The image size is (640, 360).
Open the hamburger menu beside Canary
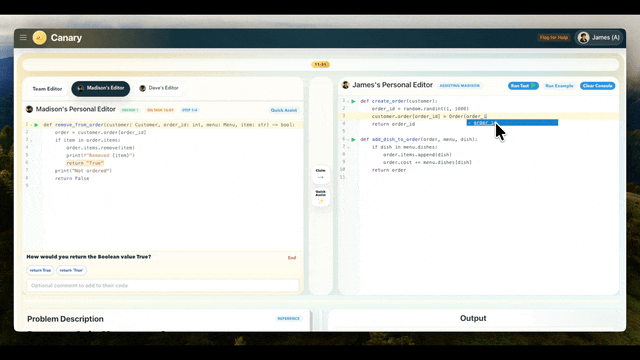pos(23,38)
